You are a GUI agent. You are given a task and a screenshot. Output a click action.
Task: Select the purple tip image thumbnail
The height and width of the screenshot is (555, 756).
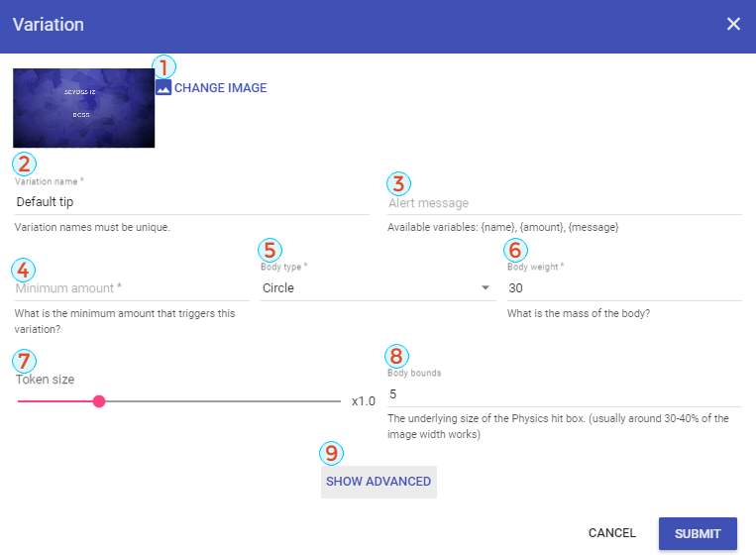tap(84, 108)
